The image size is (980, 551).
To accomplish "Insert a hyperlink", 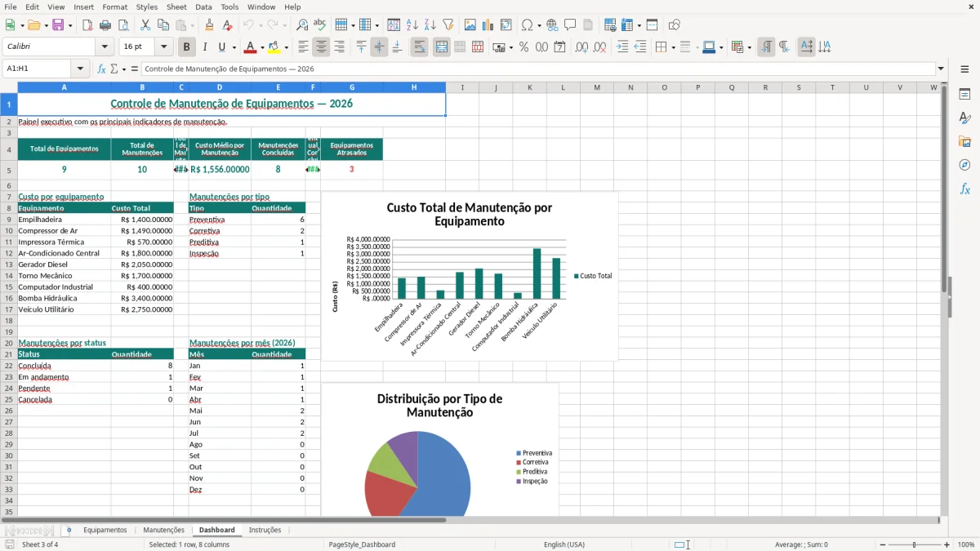I will (552, 25).
